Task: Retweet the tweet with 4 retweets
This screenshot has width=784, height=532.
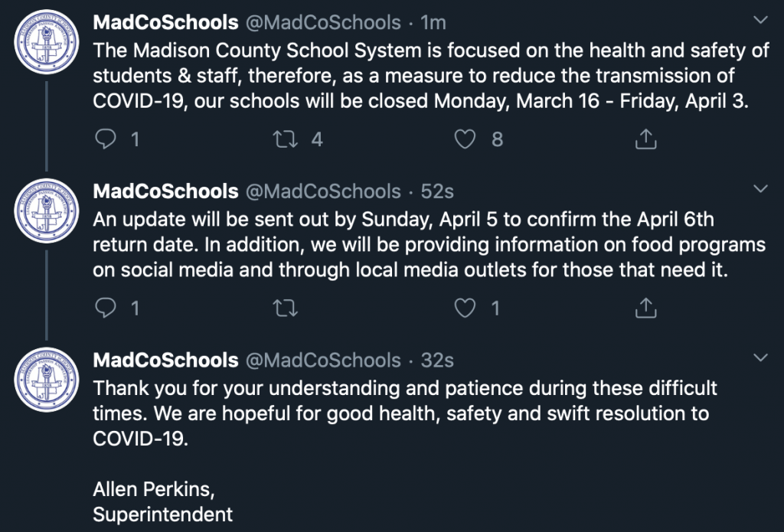Action: (x=286, y=139)
